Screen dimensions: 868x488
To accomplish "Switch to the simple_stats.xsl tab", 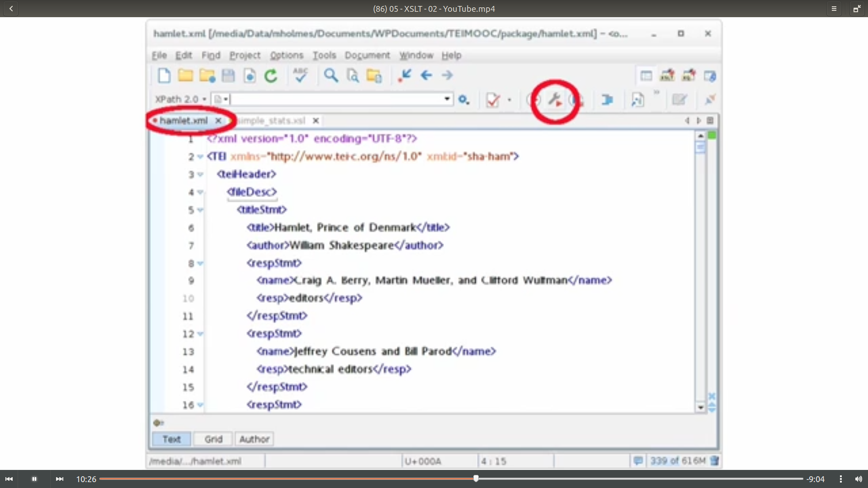I will pos(271,121).
